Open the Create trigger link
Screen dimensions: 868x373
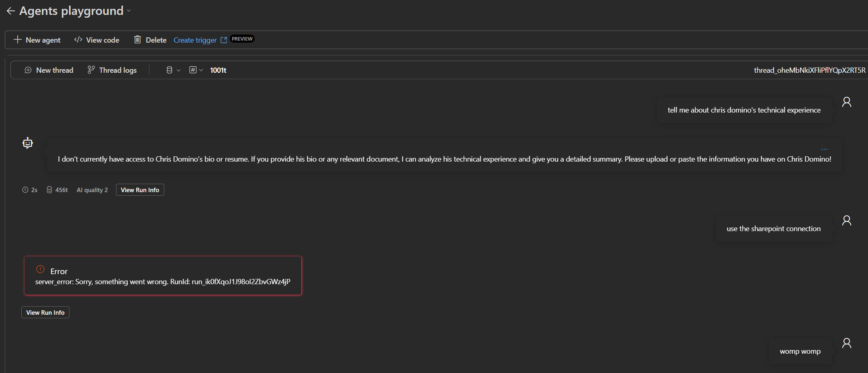click(x=195, y=40)
